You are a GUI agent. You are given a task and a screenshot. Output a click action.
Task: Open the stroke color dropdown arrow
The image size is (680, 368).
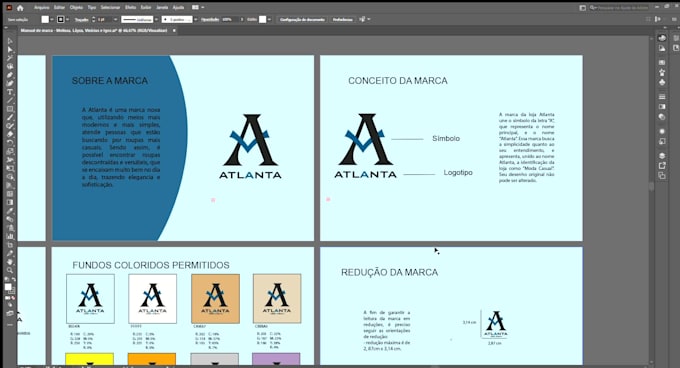[x=67, y=20]
